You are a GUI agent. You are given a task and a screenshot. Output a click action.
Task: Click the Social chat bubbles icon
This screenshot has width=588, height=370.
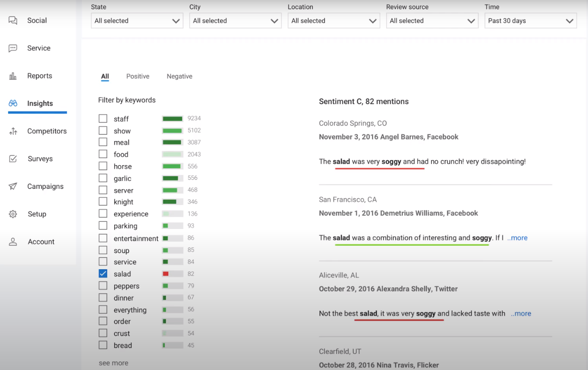coord(13,20)
